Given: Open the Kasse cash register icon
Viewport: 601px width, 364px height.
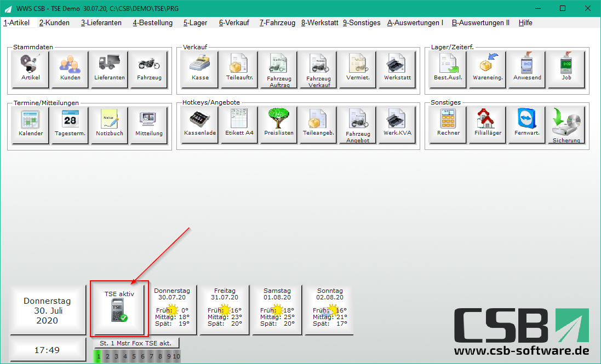Looking at the screenshot, I should point(200,70).
